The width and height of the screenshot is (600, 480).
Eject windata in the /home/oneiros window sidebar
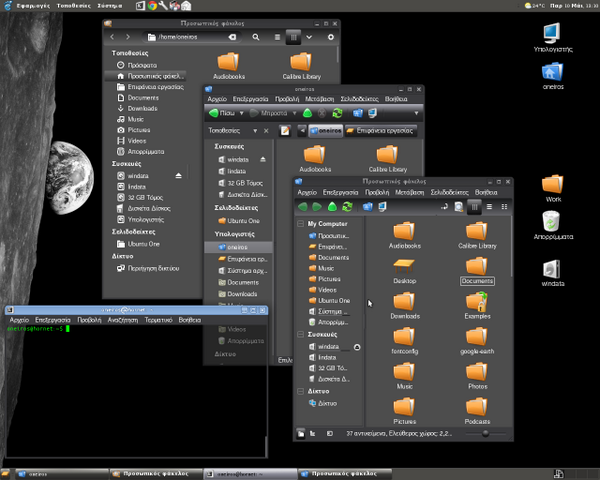pyautogui.click(x=178, y=176)
